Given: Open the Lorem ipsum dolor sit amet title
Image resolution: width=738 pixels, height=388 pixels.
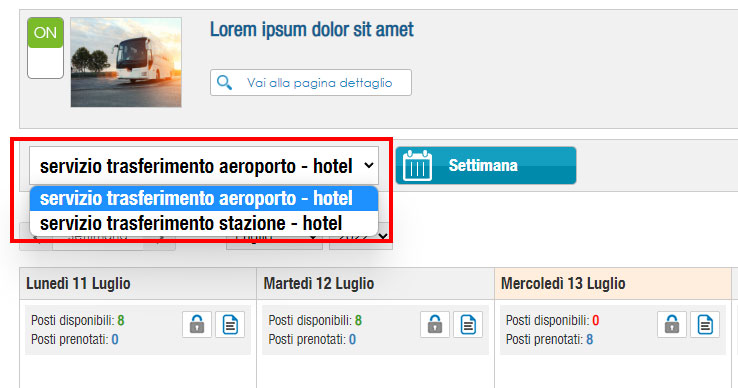Looking at the screenshot, I should point(312,30).
